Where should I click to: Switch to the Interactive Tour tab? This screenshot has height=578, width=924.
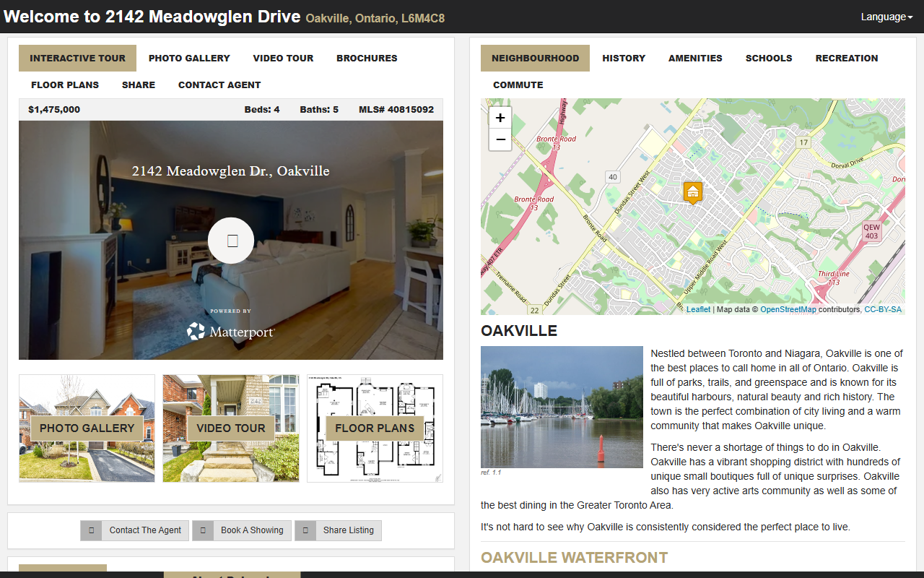(77, 58)
